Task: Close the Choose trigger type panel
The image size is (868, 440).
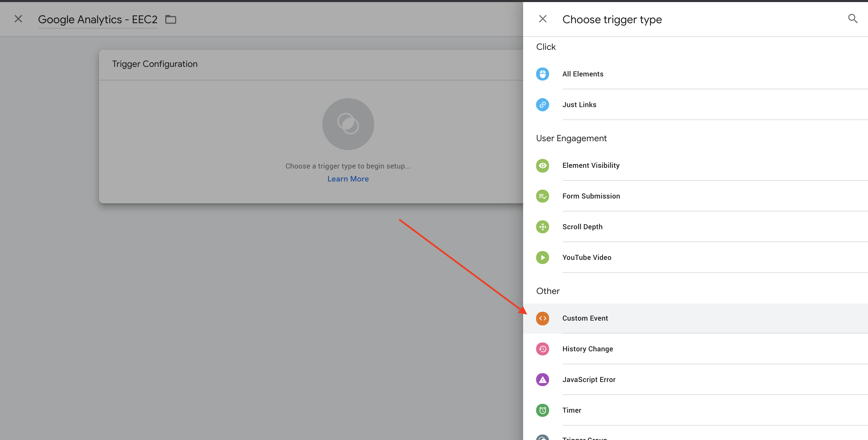Action: [543, 19]
